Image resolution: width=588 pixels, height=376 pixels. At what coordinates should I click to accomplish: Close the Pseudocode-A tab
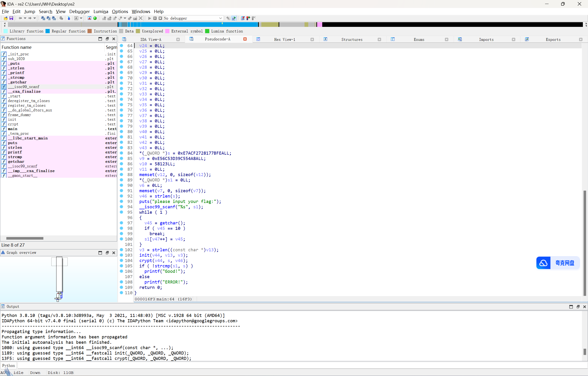pyautogui.click(x=245, y=39)
